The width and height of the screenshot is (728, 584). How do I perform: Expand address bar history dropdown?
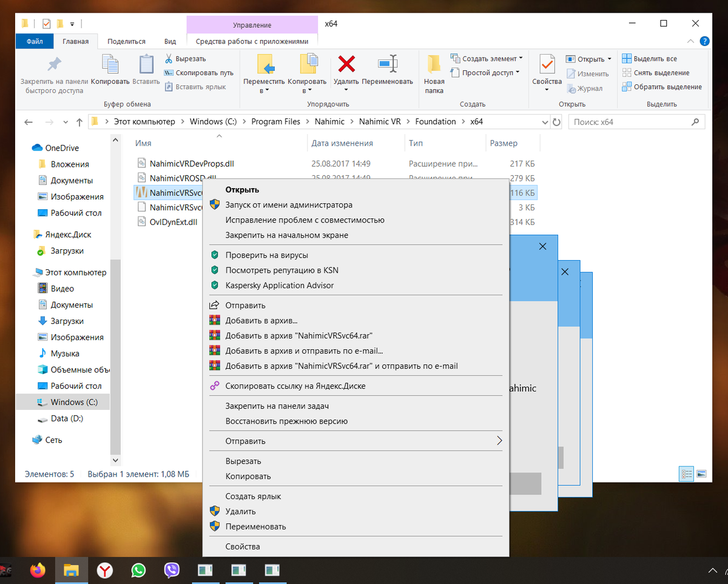pyautogui.click(x=545, y=122)
